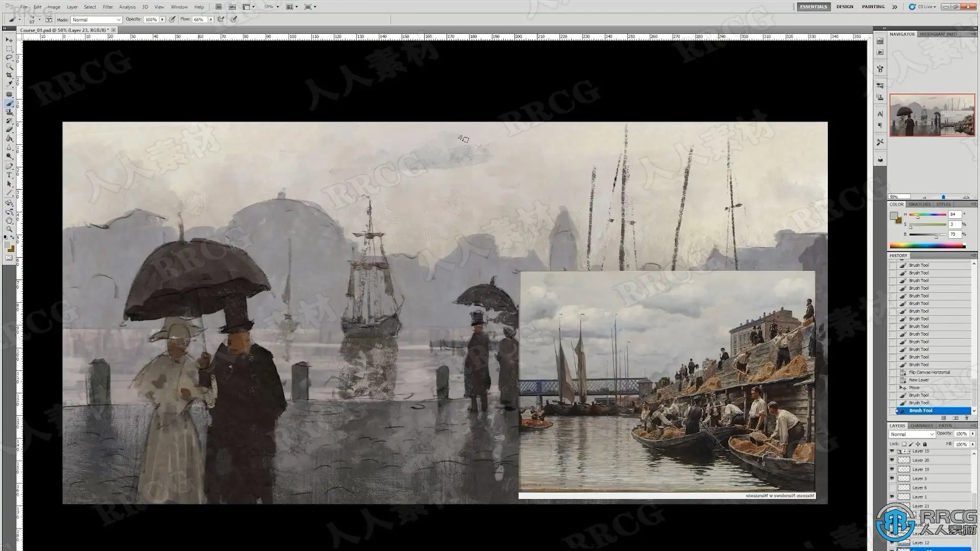Switch to Painting workspace

tap(873, 7)
